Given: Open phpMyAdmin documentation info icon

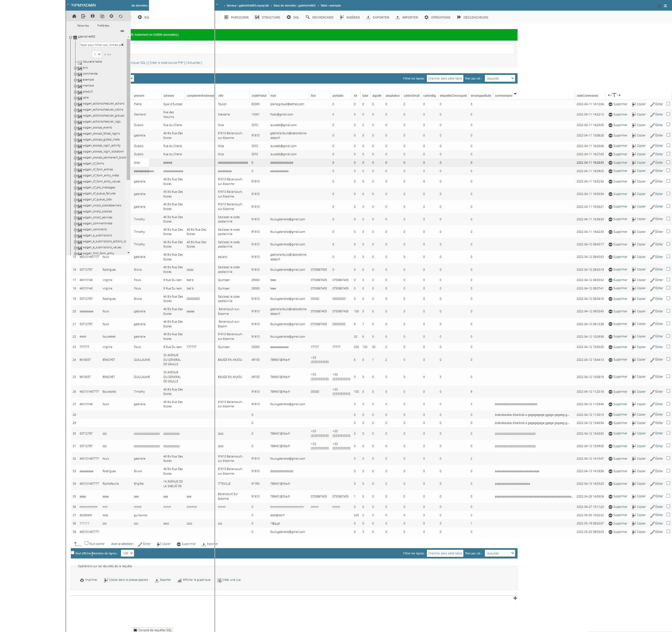Looking at the screenshot, I should (x=93, y=16).
